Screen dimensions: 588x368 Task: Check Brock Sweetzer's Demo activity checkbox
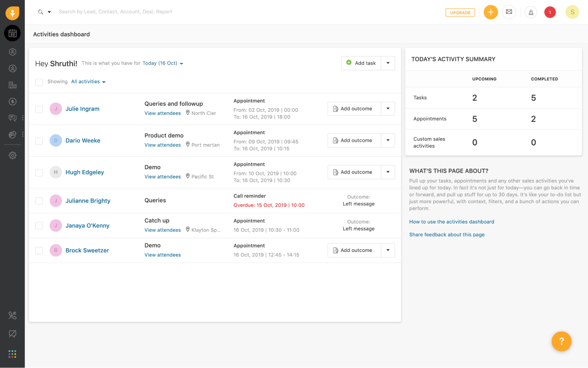coord(39,250)
